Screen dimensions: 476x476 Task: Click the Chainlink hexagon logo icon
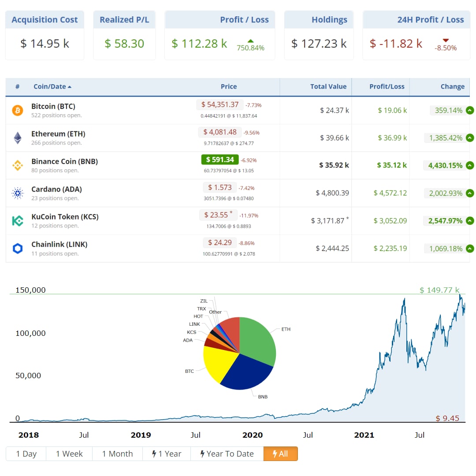pyautogui.click(x=17, y=249)
